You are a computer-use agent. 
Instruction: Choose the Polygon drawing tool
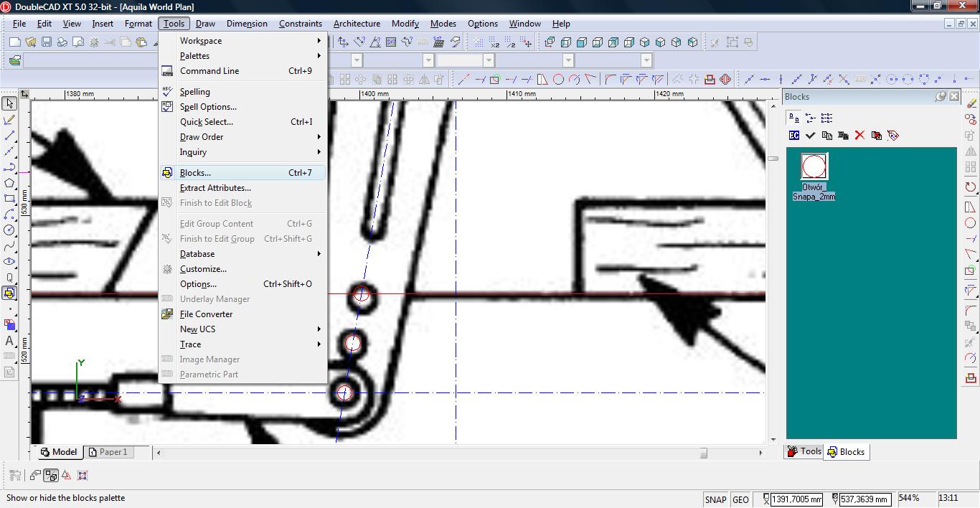pos(9,183)
